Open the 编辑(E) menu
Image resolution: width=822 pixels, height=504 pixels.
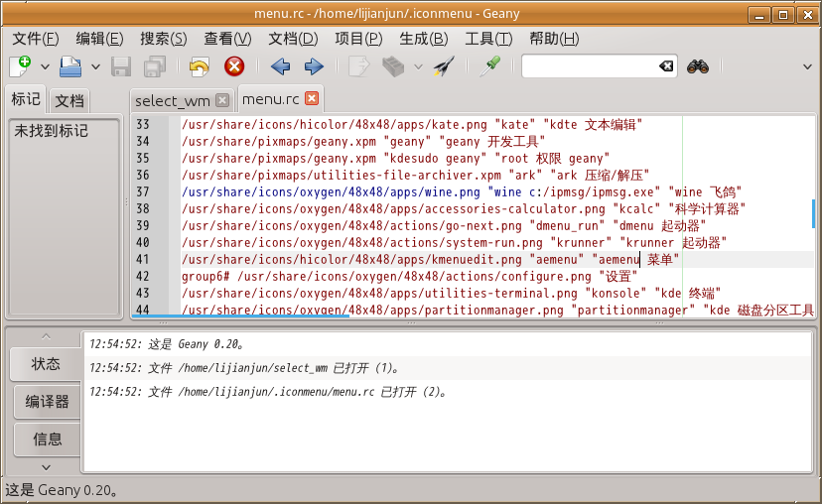click(99, 39)
